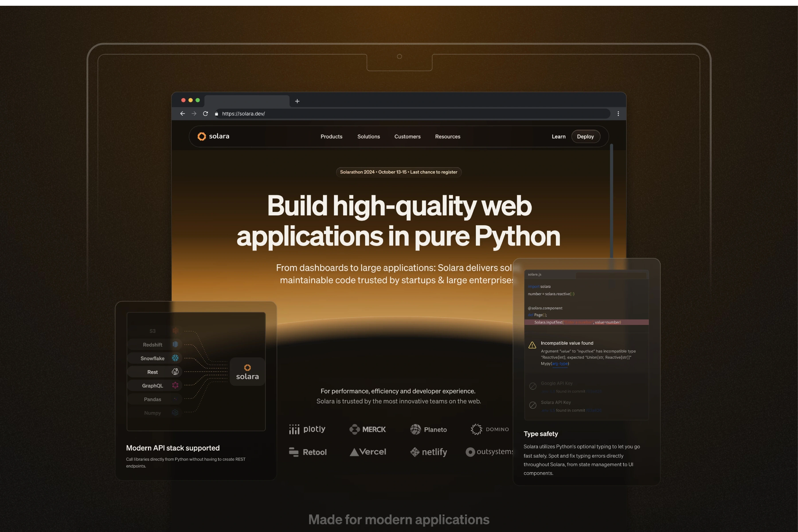798x532 pixels.
Task: Click the warning triangle icon in the error panel
Action: (532, 345)
